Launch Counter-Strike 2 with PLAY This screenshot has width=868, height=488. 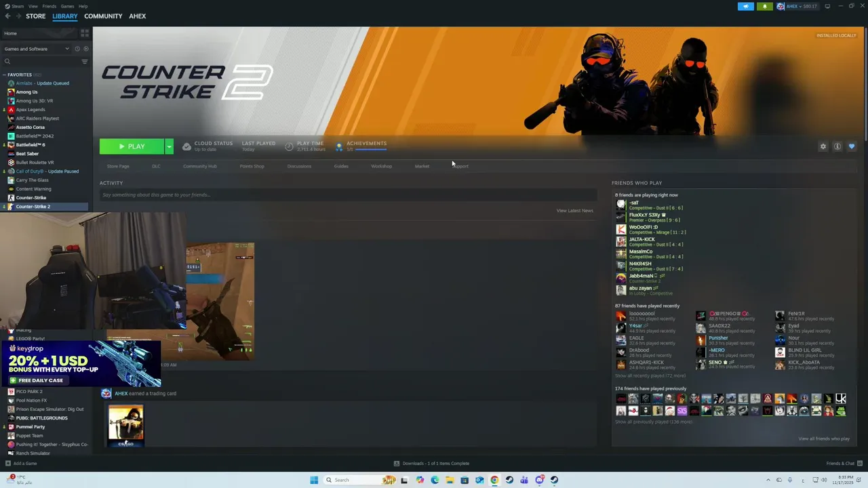[132, 146]
